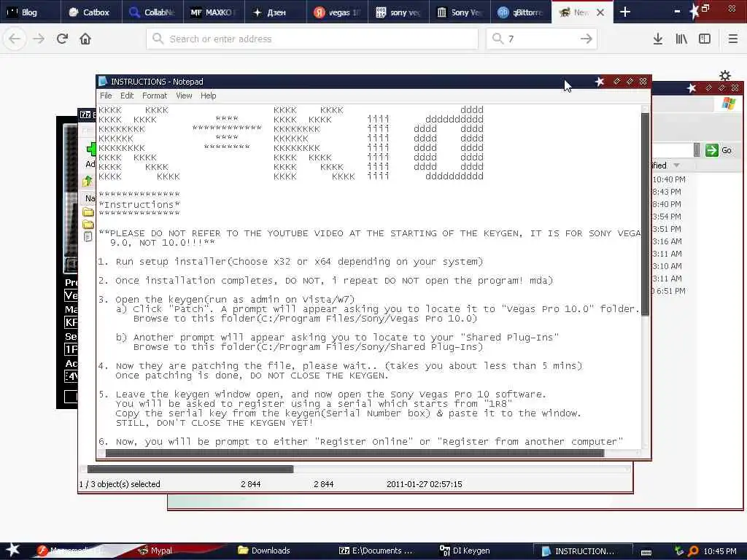
Task: Switch to E:\Documents 7-Zip taskbar item
Action: (376, 551)
